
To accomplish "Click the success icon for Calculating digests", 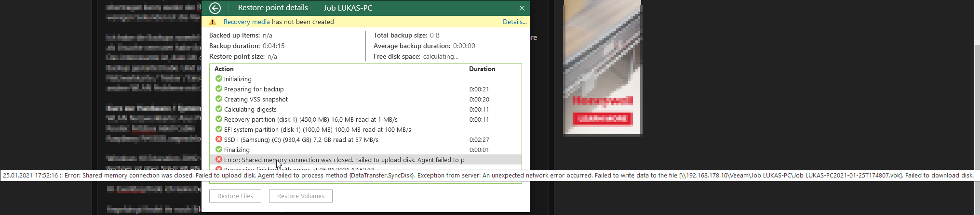I will 219,109.
